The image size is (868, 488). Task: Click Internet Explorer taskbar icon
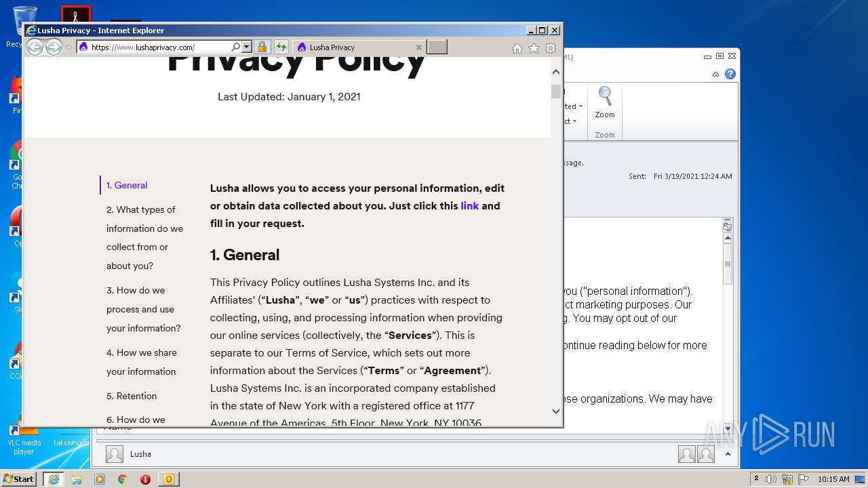click(53, 479)
